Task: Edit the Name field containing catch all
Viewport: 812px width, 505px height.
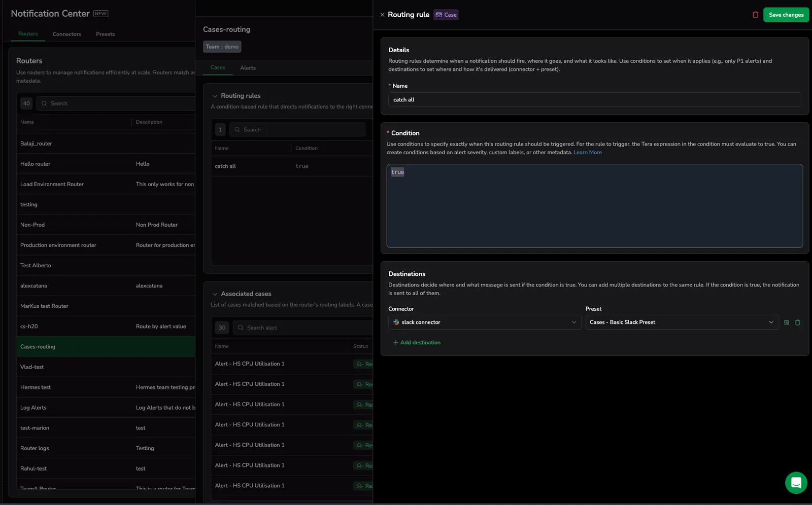Action: (x=594, y=100)
